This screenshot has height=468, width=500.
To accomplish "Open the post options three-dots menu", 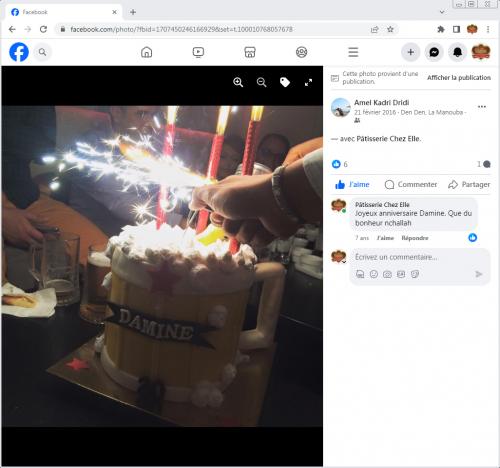I will click(x=482, y=107).
